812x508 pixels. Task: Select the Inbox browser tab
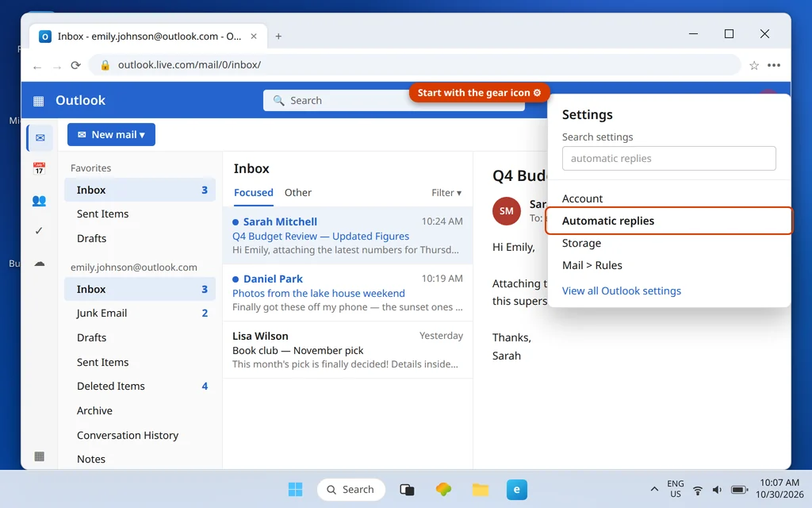click(x=148, y=37)
